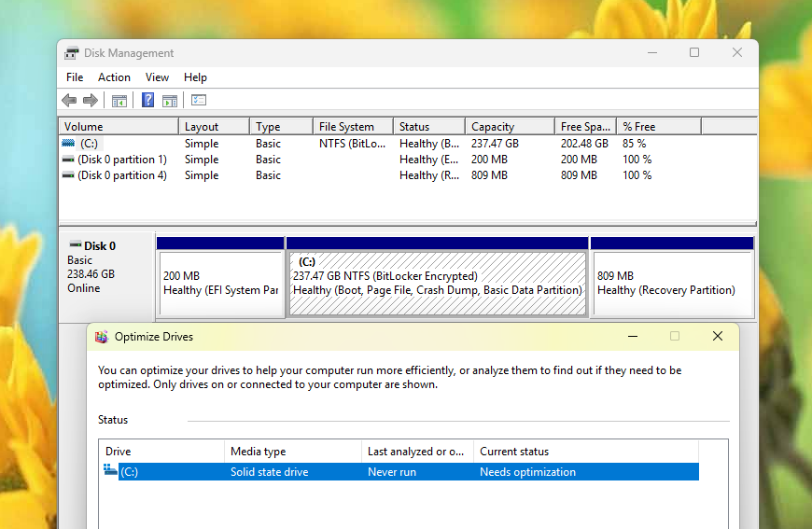
Task: Click C: drive icon in Optimize Drives
Action: 110,469
